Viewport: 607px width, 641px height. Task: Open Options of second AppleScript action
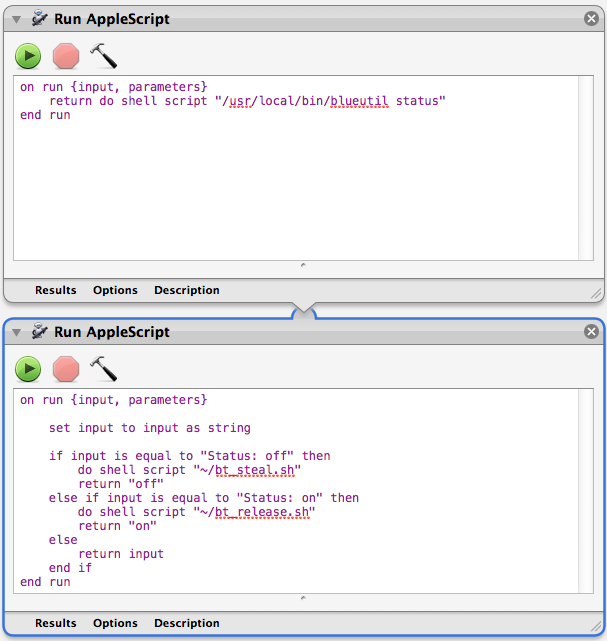click(115, 623)
